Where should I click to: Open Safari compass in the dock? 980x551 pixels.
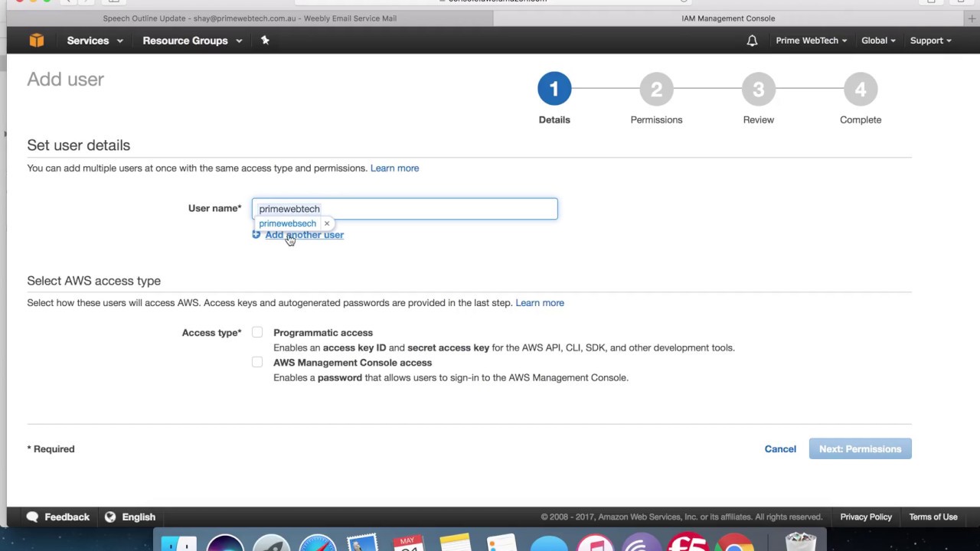[317, 543]
